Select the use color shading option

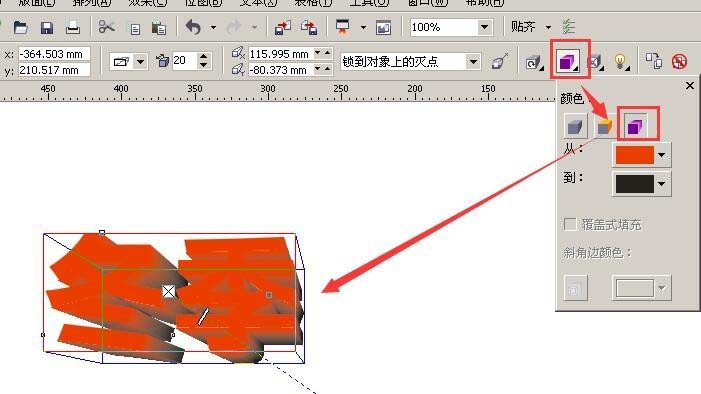[635, 126]
